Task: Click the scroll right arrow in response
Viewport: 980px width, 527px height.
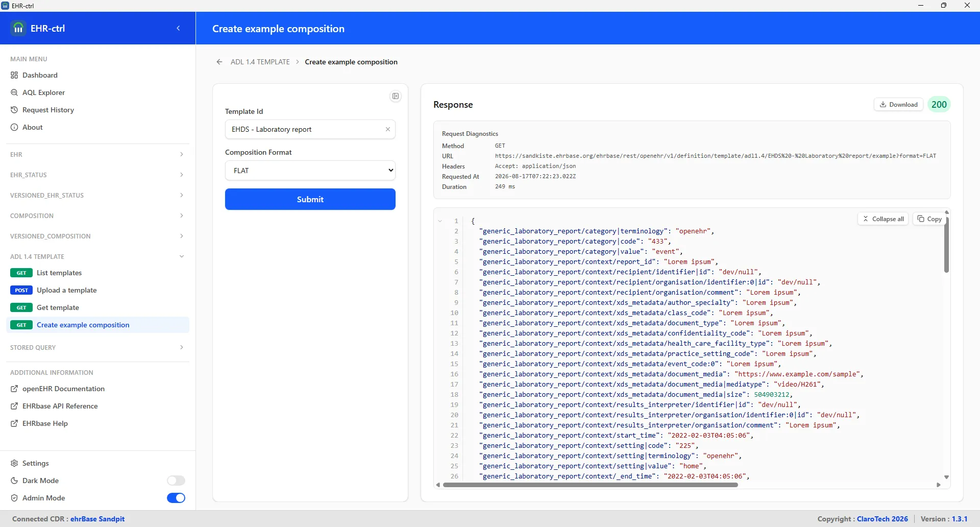Action: coord(939,485)
